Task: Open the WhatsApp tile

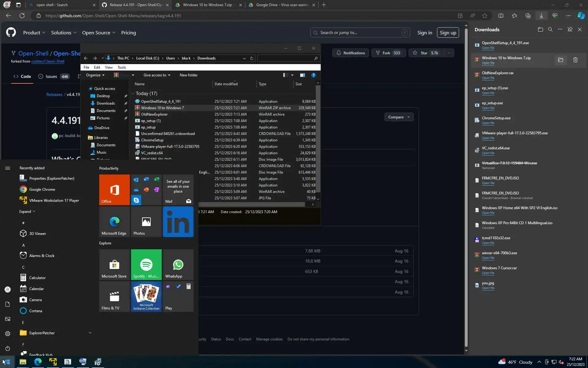Action: click(178, 264)
